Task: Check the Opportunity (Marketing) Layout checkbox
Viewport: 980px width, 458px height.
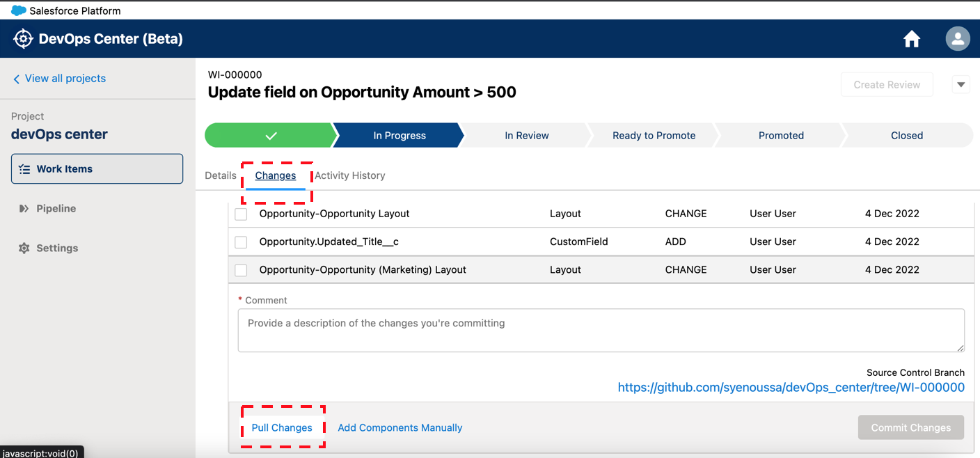Action: (x=241, y=270)
